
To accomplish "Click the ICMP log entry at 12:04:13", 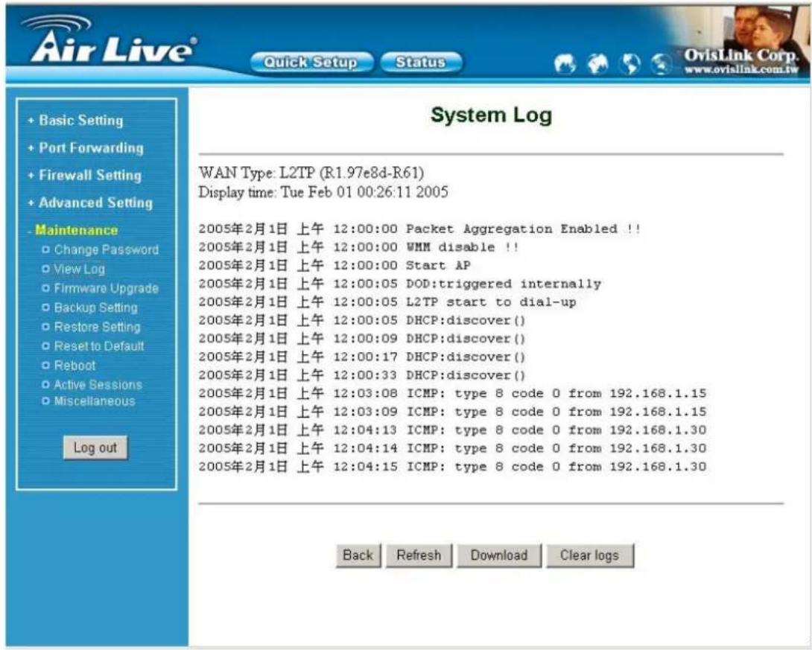I will pos(453,430).
